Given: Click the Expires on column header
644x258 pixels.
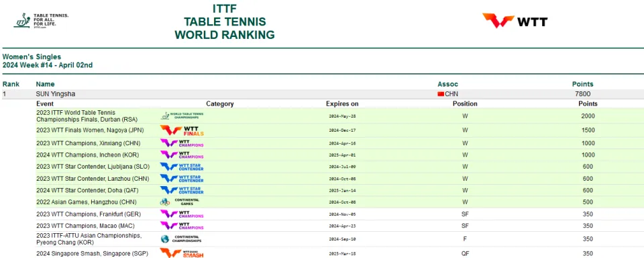Looking at the screenshot, I should click(342, 103).
